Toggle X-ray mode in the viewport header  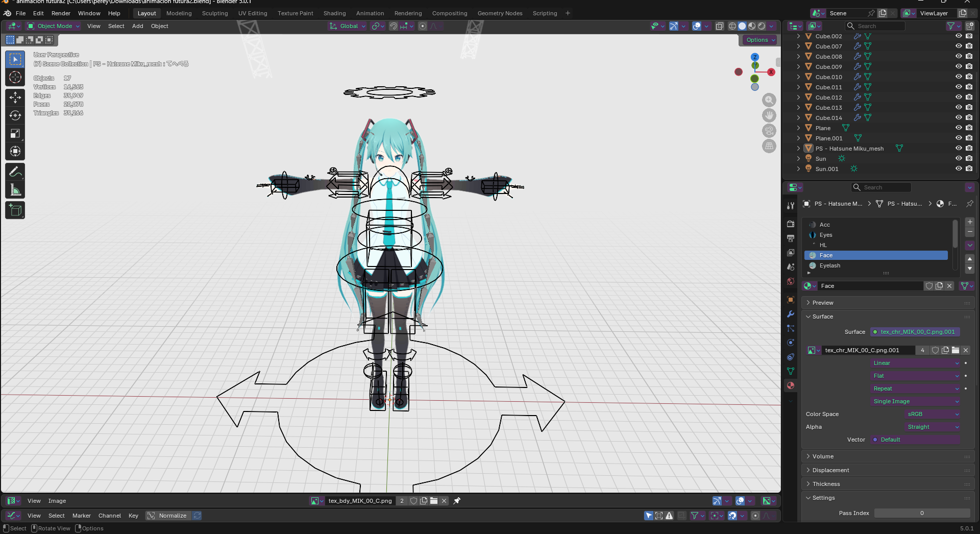click(x=720, y=26)
